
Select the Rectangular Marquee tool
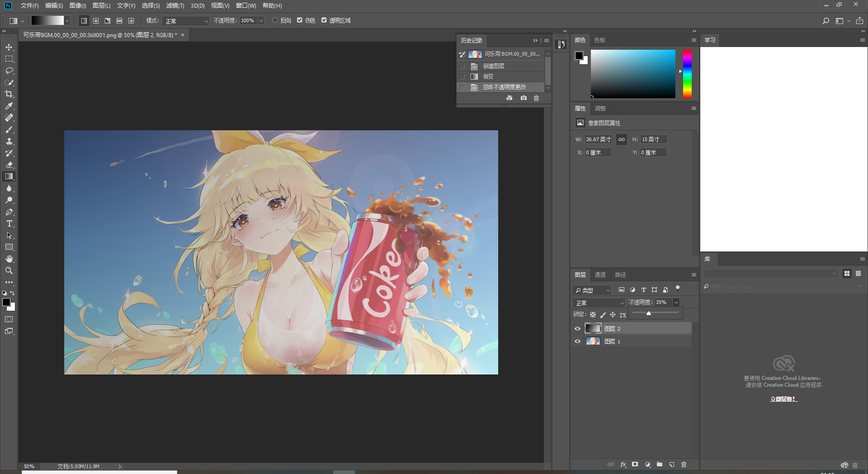point(9,59)
